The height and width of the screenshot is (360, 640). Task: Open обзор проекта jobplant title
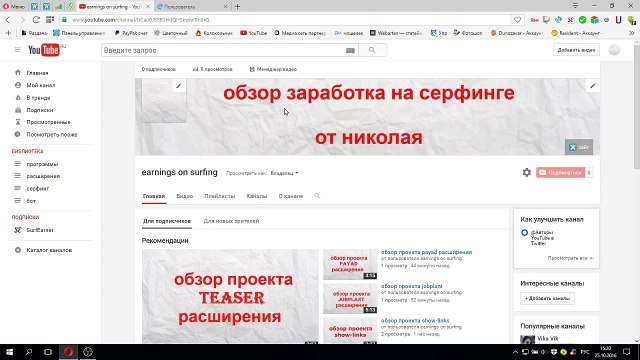click(x=411, y=286)
